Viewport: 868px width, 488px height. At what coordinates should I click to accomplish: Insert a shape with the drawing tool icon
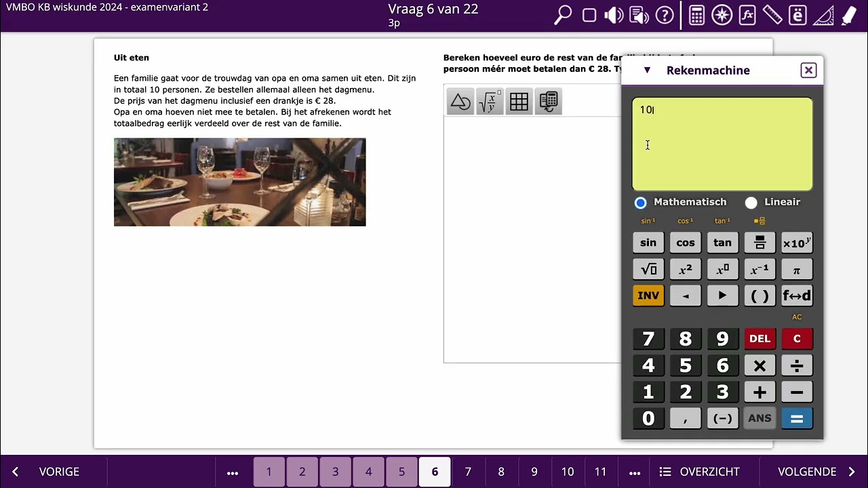(460, 102)
